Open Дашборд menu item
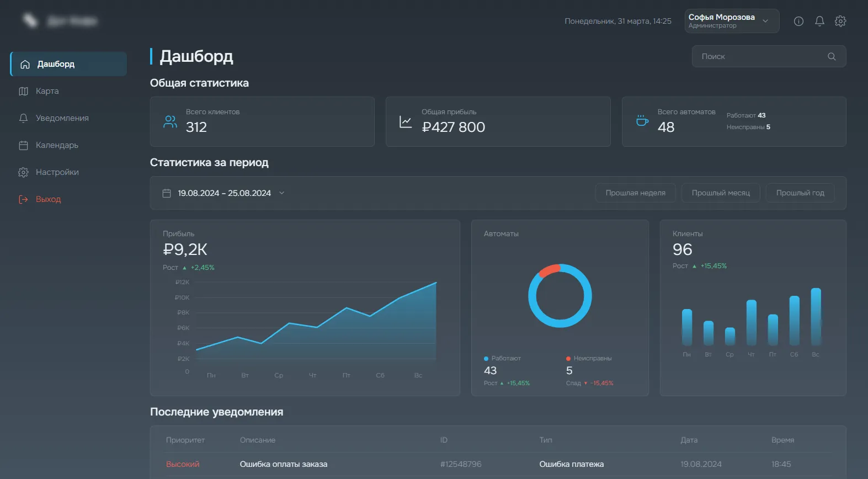Viewport: 868px width, 479px height. pyautogui.click(x=68, y=64)
